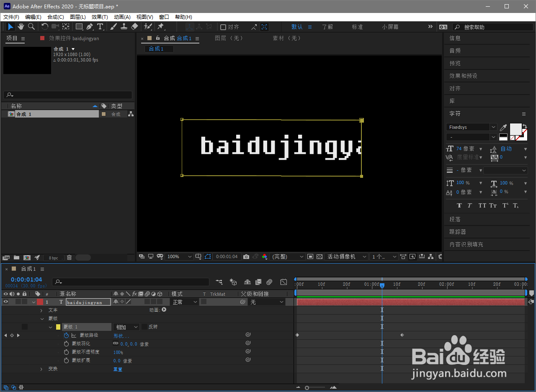The height and width of the screenshot is (392, 536).
Task: Click the 重置 transform reset link
Action: [118, 369]
